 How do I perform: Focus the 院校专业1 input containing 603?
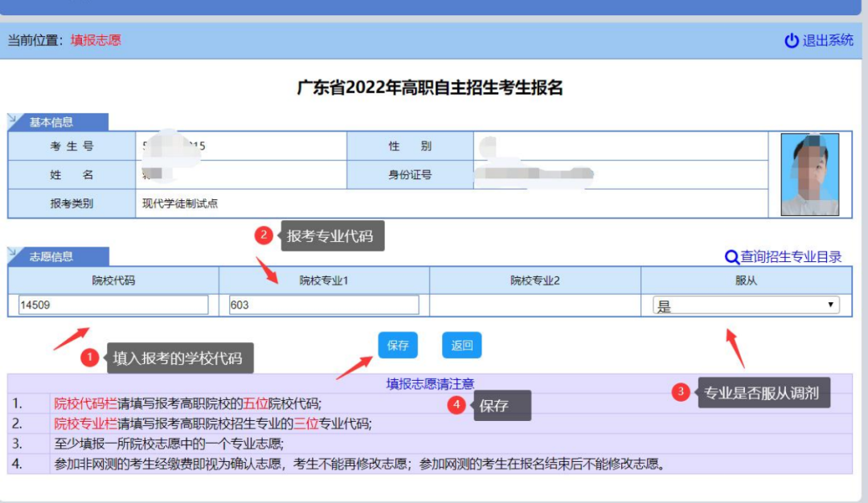point(324,305)
